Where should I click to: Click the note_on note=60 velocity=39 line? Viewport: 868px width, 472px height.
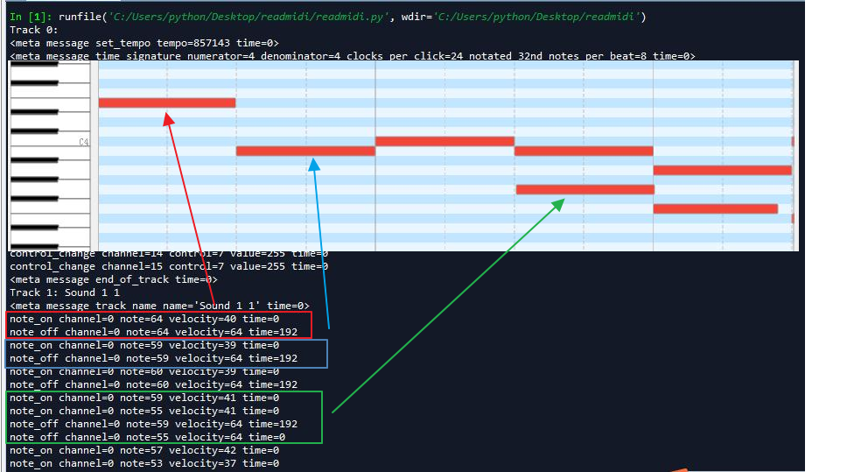[144, 371]
